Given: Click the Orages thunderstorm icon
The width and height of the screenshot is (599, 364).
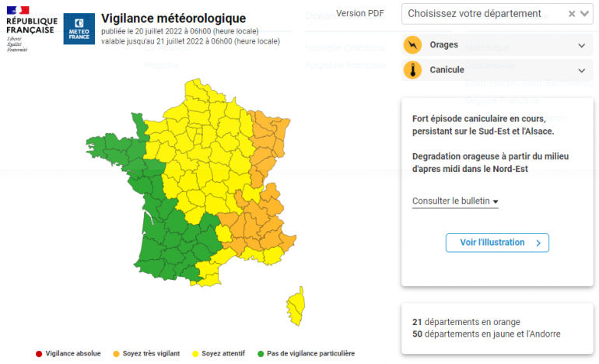Looking at the screenshot, I should [x=412, y=45].
